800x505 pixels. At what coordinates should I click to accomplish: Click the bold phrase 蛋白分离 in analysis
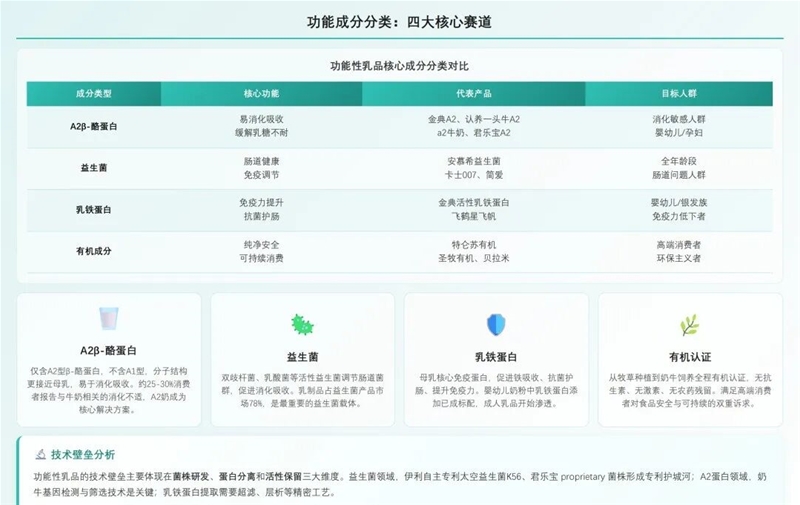237,477
